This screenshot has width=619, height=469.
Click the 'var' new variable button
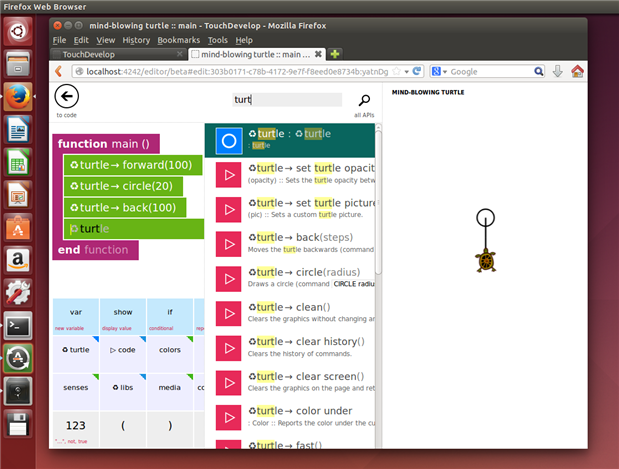[76, 317]
